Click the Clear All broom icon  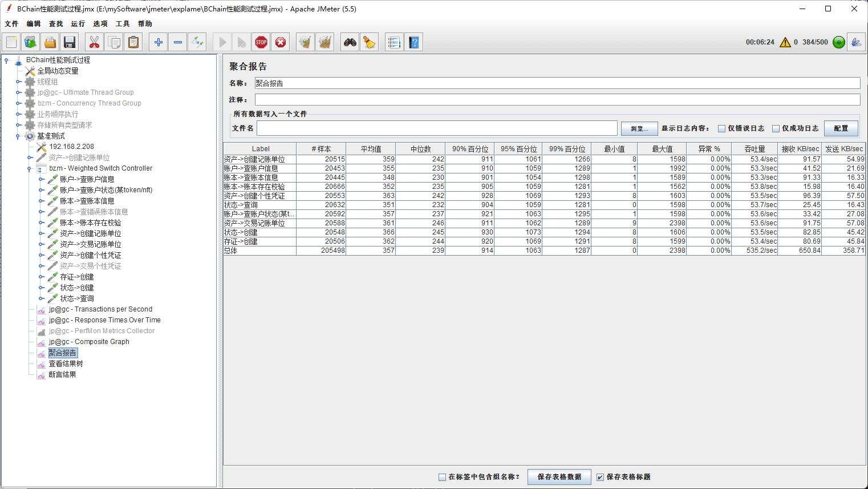[x=325, y=42]
